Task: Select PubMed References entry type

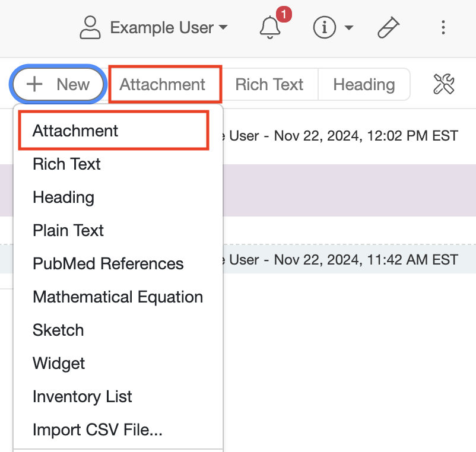Action: coord(108,263)
